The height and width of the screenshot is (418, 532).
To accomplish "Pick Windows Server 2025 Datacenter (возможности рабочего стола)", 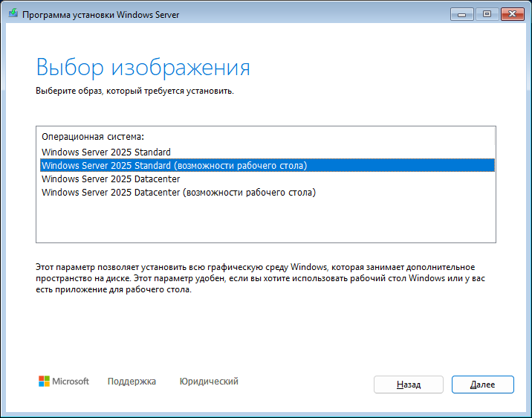I will point(267,193).
